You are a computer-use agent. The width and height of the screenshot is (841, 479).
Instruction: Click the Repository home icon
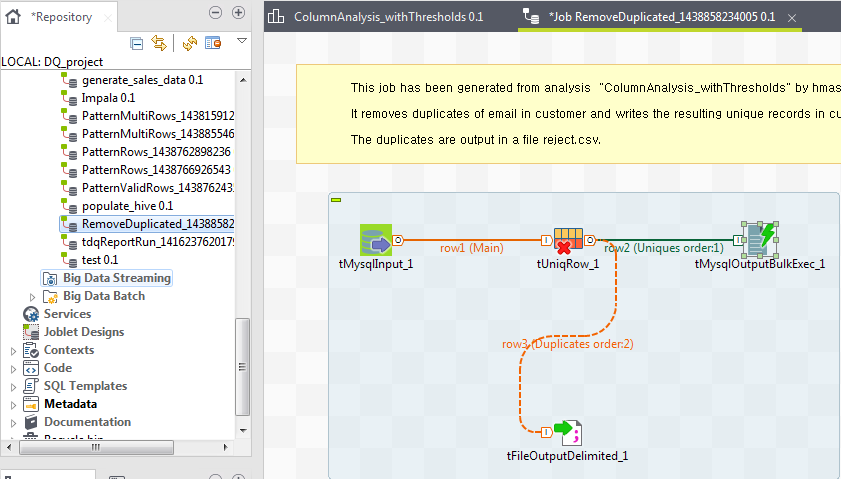click(x=13, y=17)
